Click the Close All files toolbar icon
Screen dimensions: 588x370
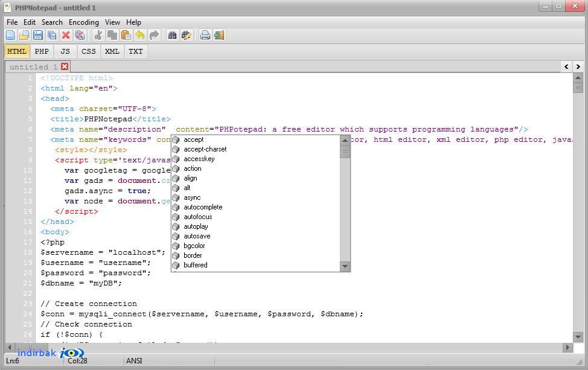[80, 35]
